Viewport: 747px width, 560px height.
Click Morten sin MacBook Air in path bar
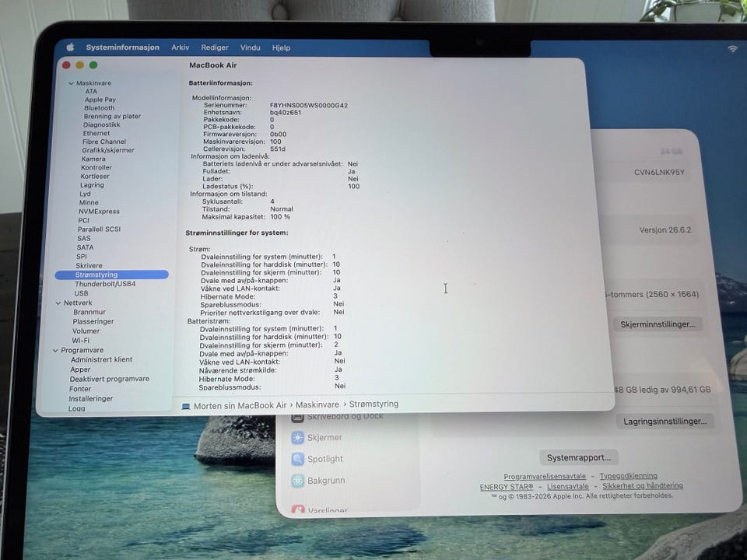[240, 406]
